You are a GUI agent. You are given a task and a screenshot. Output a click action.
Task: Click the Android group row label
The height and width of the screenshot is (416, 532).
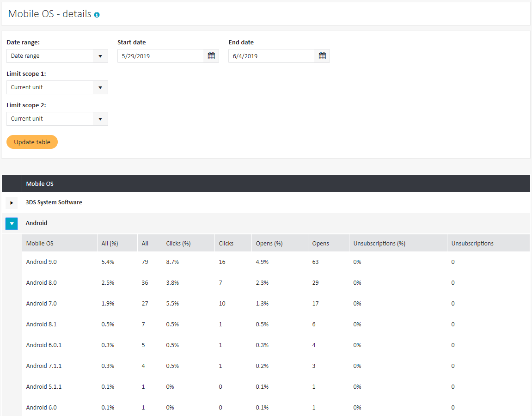[37, 223]
